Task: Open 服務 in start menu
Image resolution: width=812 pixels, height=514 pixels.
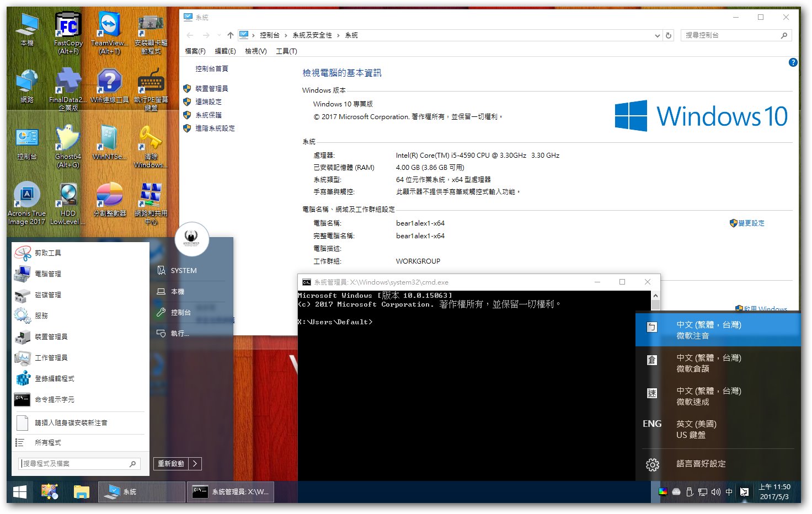Action: (x=81, y=316)
